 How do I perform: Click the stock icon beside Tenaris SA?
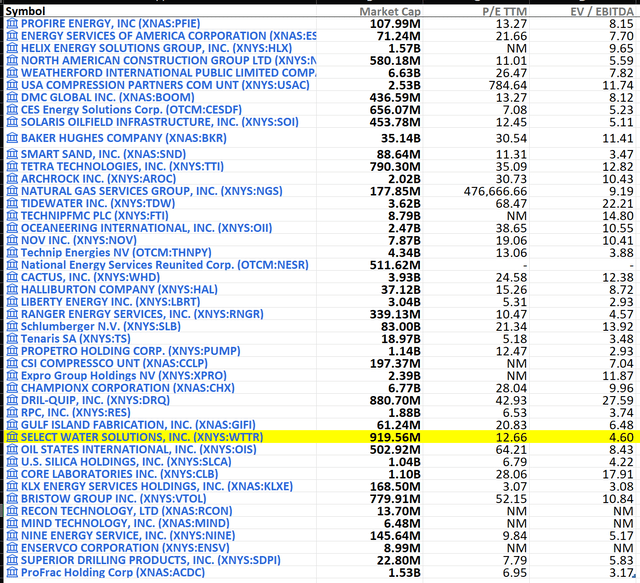[x=12, y=338]
